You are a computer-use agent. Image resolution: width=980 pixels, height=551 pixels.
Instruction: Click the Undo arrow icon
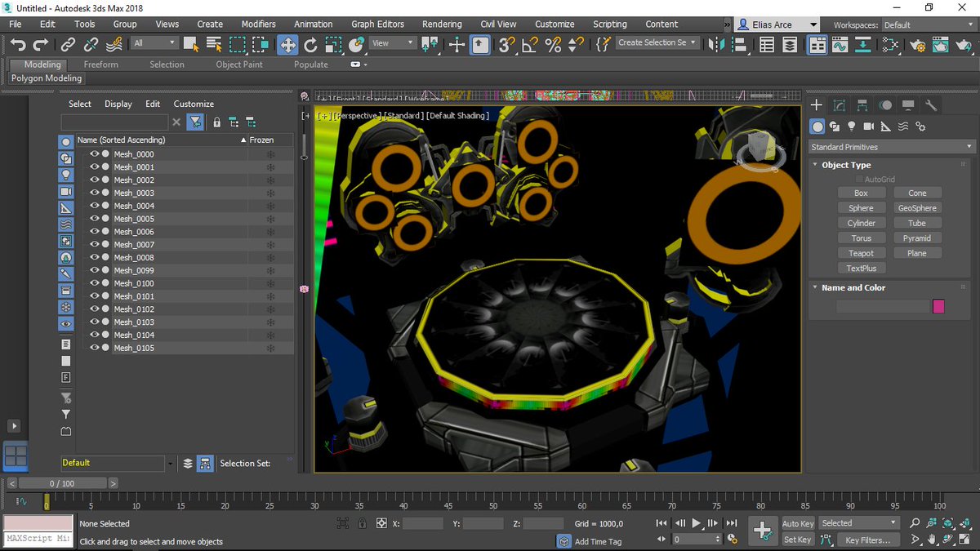18,45
